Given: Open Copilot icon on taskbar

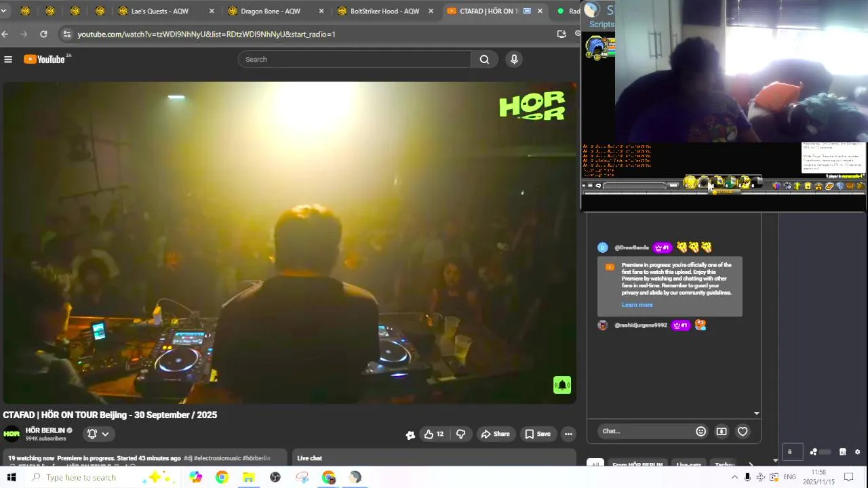Looking at the screenshot, I should point(195,477).
